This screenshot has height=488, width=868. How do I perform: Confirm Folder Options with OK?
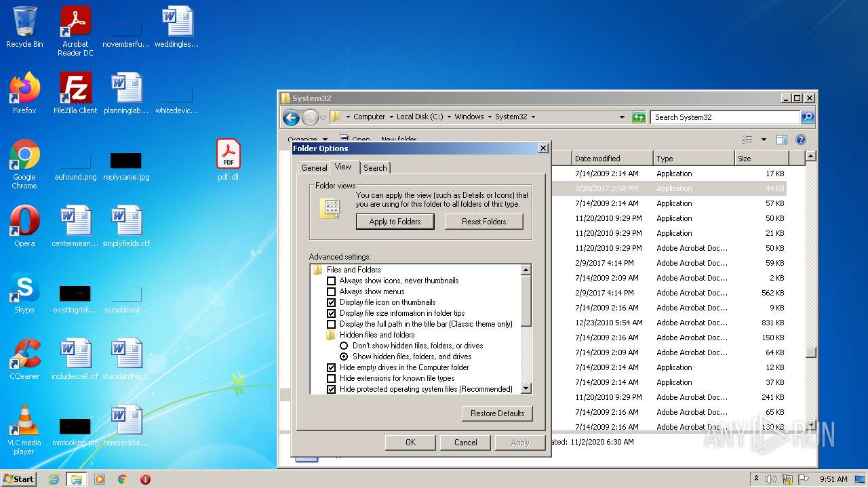point(410,443)
